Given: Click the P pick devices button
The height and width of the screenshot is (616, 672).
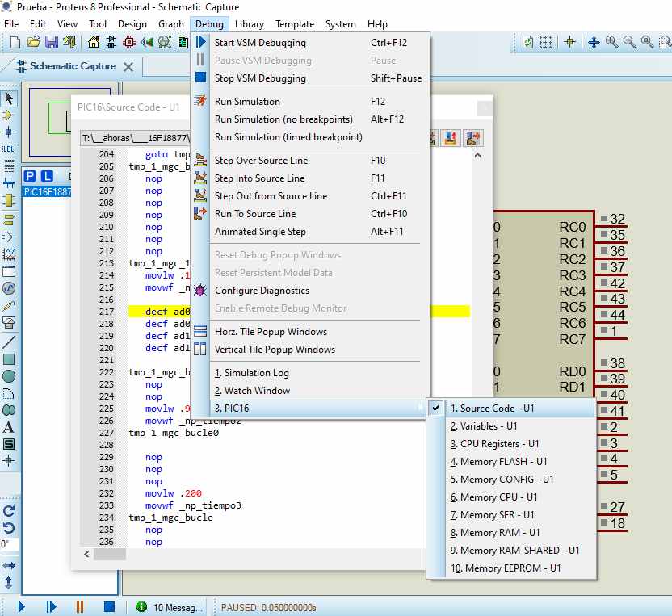Looking at the screenshot, I should tap(30, 176).
